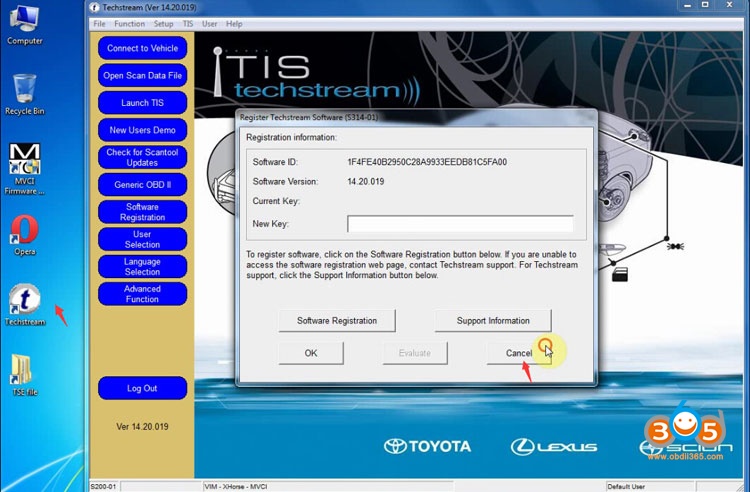Screen dimensions: 750x492
Task: Cancel the registration dialog
Action: (x=519, y=353)
